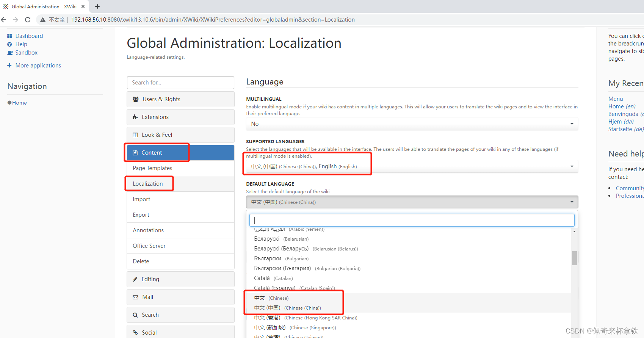644x338 pixels.
Task: Click the Users & Rights people icon
Action: pos(135,99)
